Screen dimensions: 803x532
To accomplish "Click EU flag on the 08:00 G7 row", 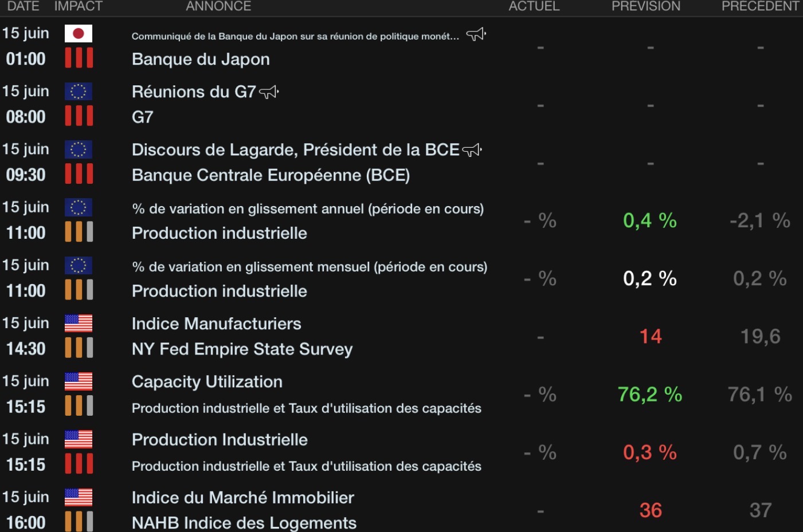I will pos(79,92).
